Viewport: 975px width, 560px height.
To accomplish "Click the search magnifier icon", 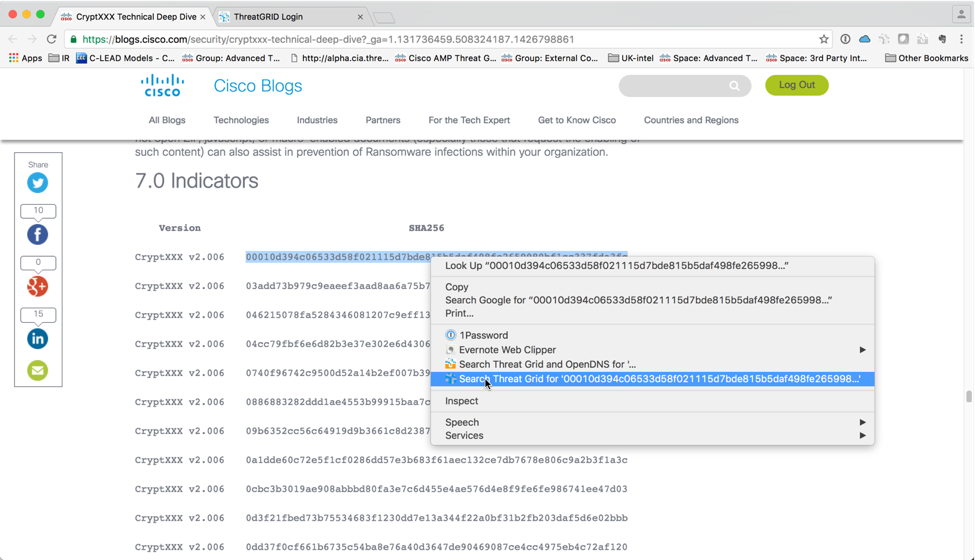I will tap(734, 86).
